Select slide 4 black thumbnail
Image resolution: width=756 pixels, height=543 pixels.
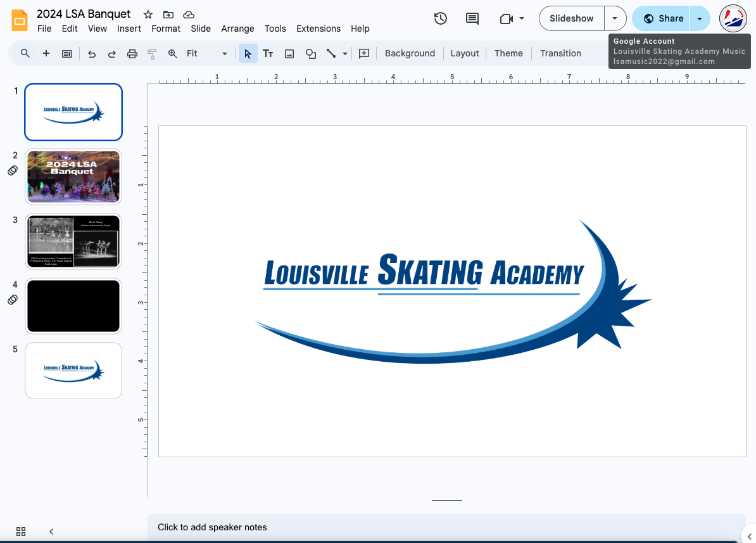(73, 306)
